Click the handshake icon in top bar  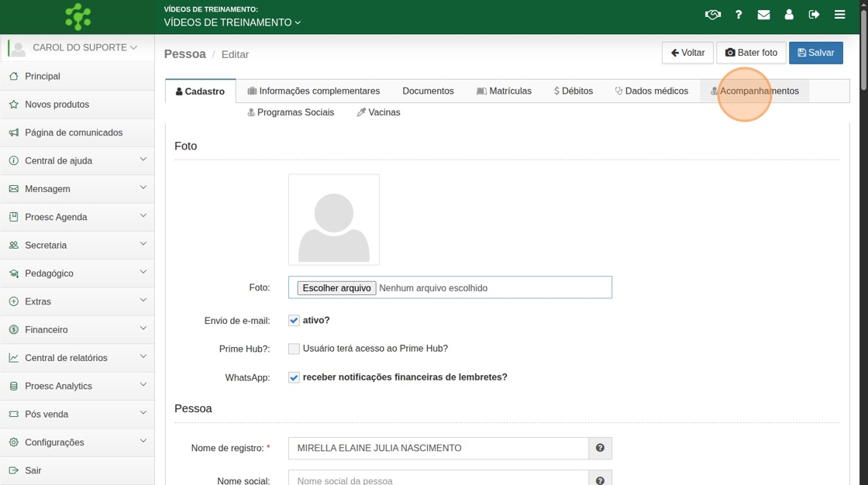(712, 15)
